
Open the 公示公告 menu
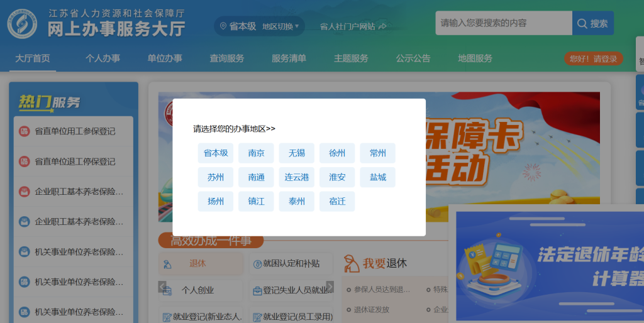pyautogui.click(x=413, y=58)
